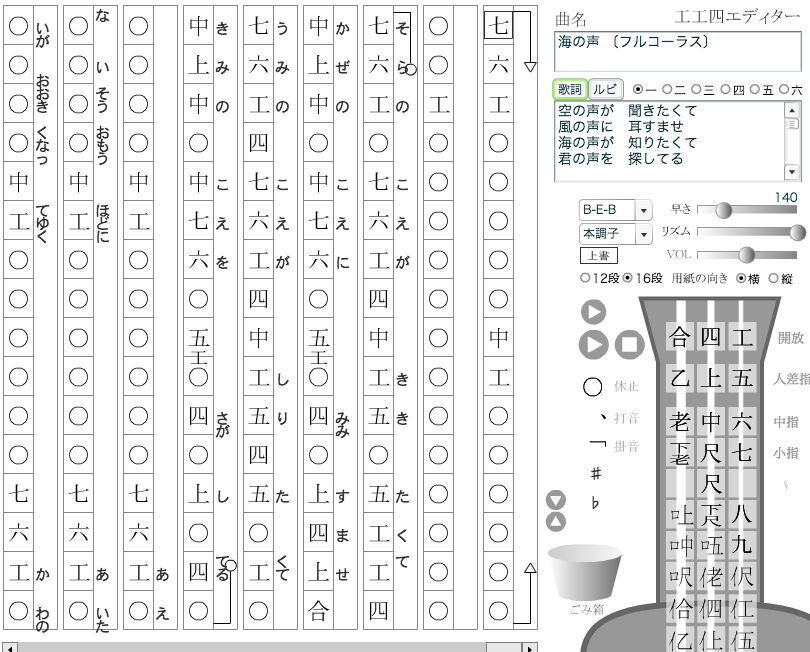This screenshot has width=810, height=652.
Task: Click the small play button
Action: (593, 312)
